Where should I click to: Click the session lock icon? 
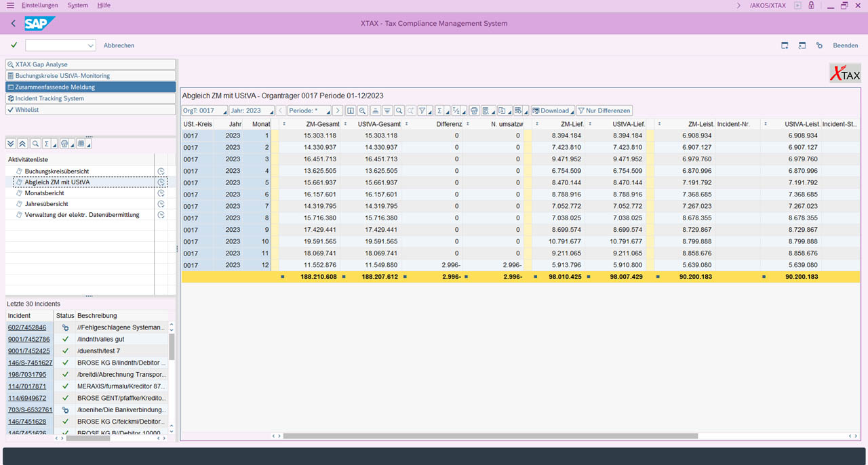811,5
